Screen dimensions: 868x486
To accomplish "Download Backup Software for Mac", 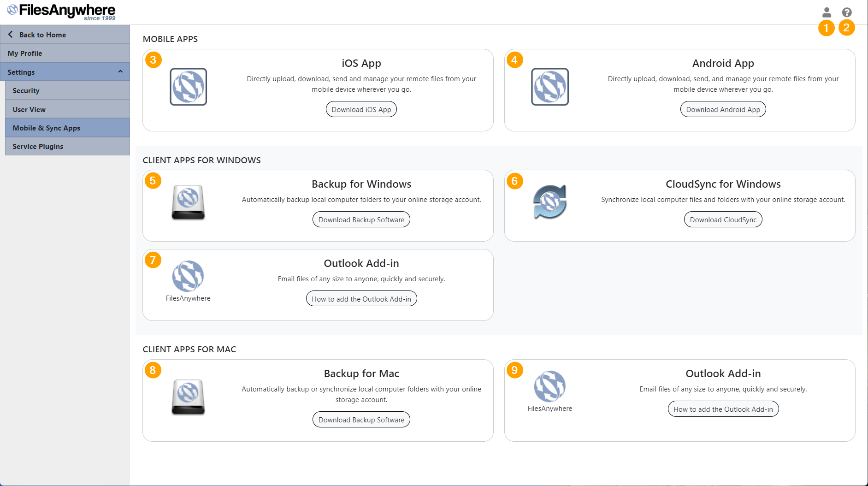I will [x=361, y=420].
